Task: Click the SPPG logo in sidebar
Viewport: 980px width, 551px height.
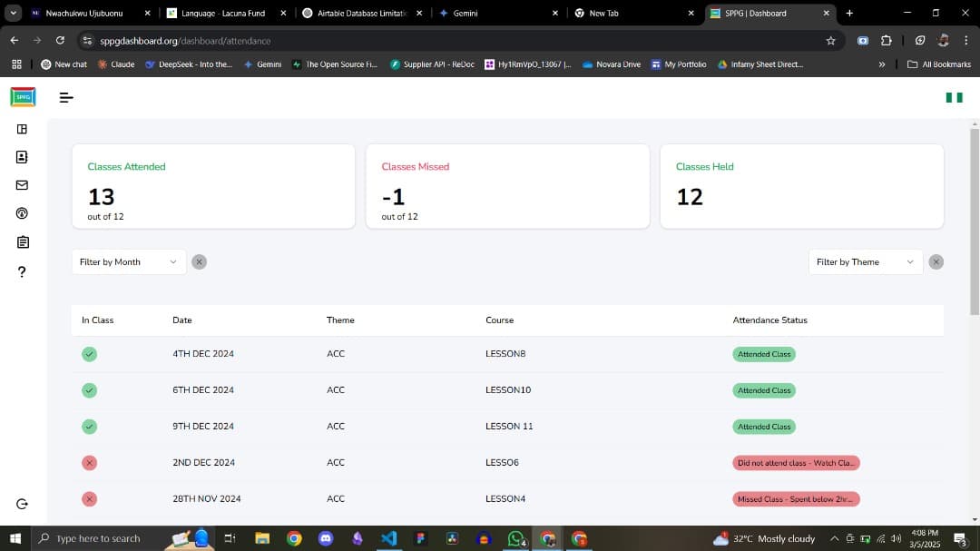Action: coord(23,97)
